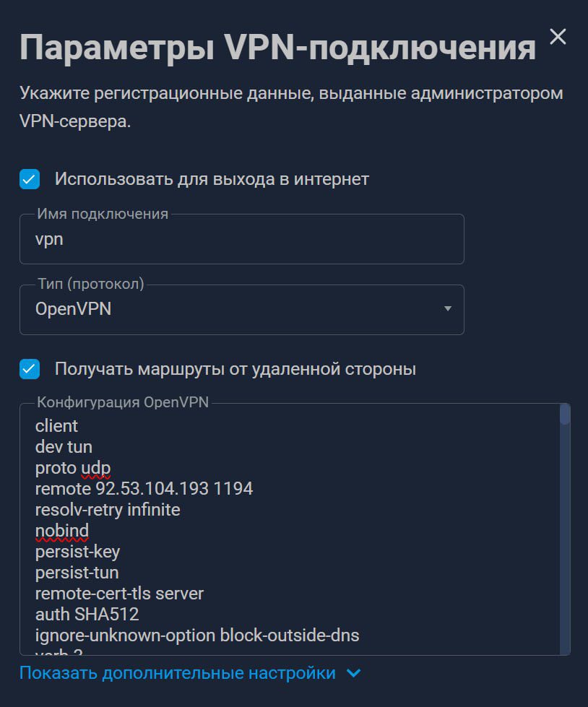This screenshot has width=588, height=707.
Task: Expand the chevron beside 'Показать дополнительные настройки'
Action: coord(353,673)
